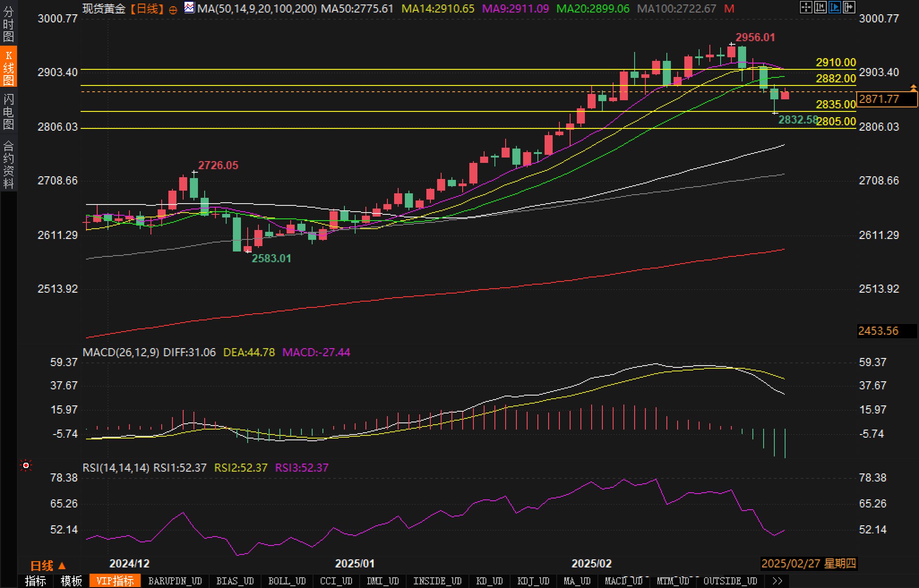Toggle the blue-highlighted axis play icon
Viewport: 919px width, 588px height.
[834, 7]
